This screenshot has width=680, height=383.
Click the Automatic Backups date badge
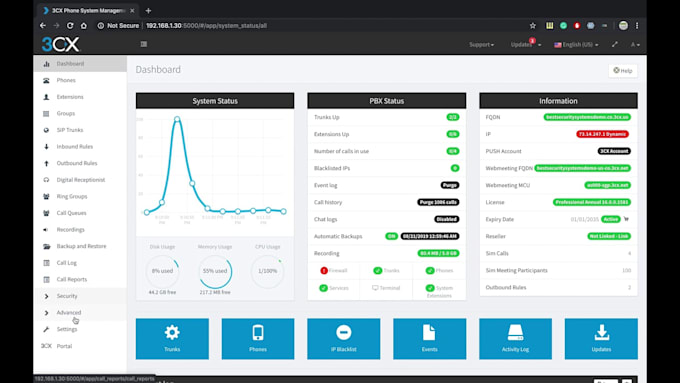430,236
